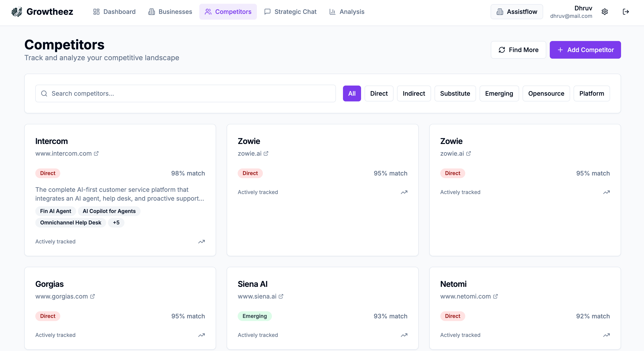Click inside the competitor search field

tap(185, 93)
